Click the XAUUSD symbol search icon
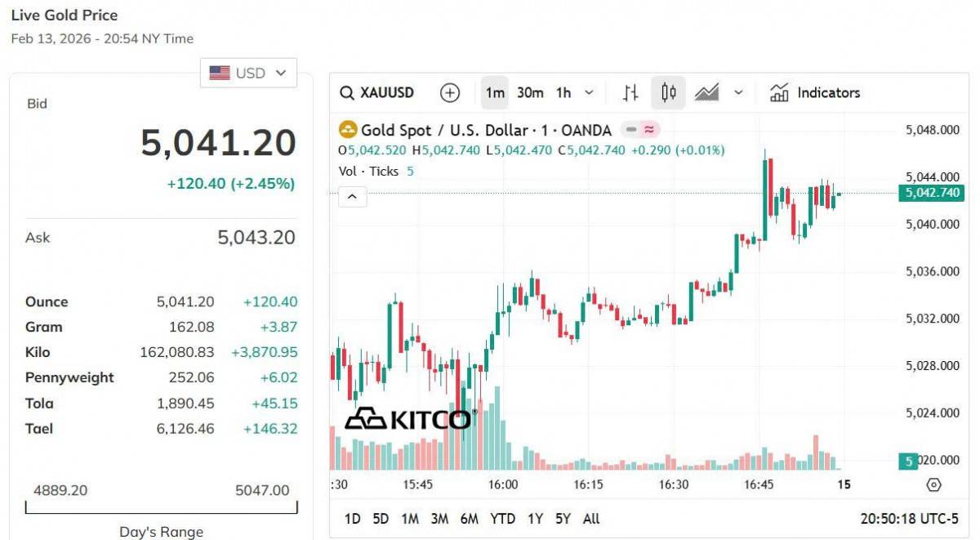 [x=347, y=93]
